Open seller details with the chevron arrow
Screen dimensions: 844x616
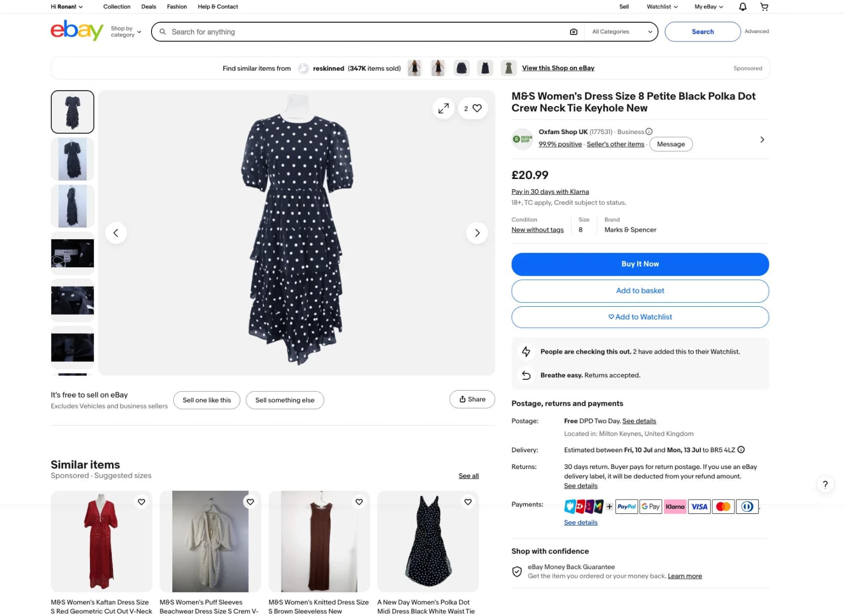tap(762, 140)
